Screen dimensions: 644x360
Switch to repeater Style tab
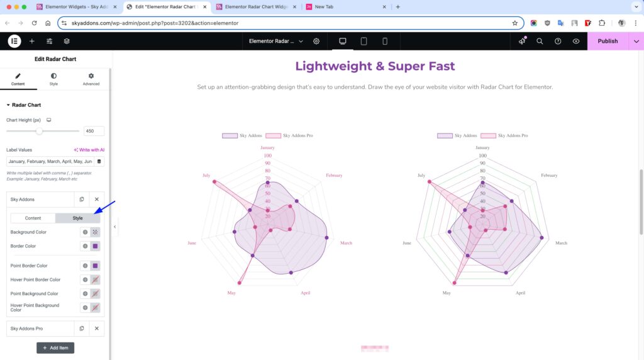click(x=77, y=218)
